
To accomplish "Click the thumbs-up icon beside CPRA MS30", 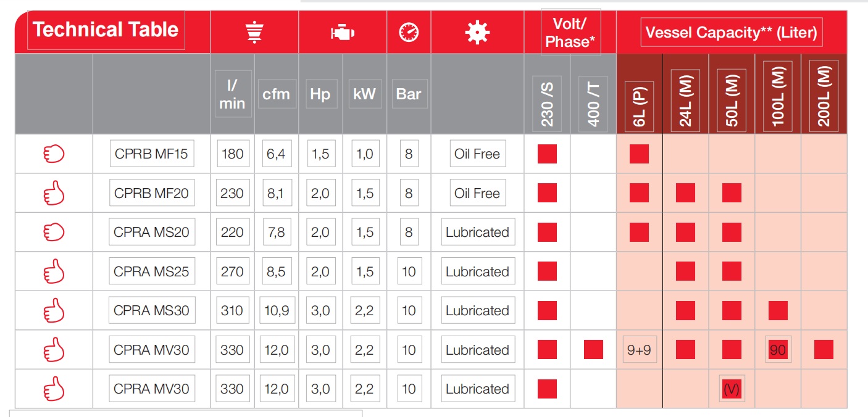I will (54, 311).
